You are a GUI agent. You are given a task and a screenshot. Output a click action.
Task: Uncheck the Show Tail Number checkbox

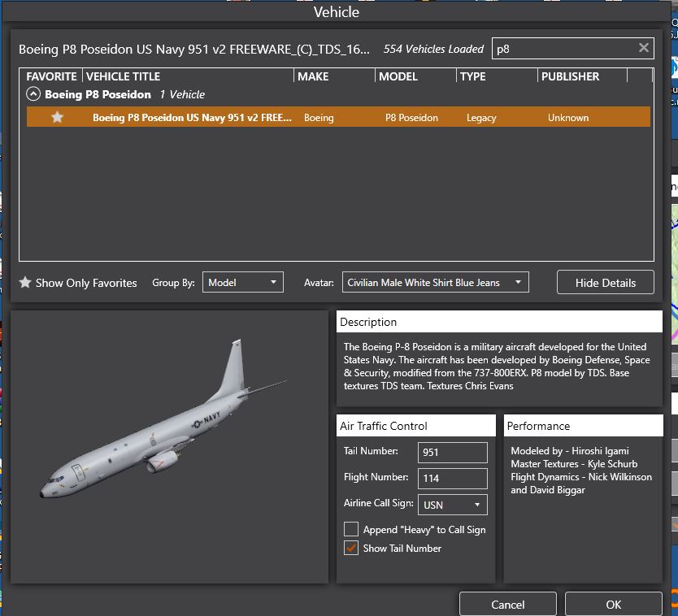coord(350,548)
